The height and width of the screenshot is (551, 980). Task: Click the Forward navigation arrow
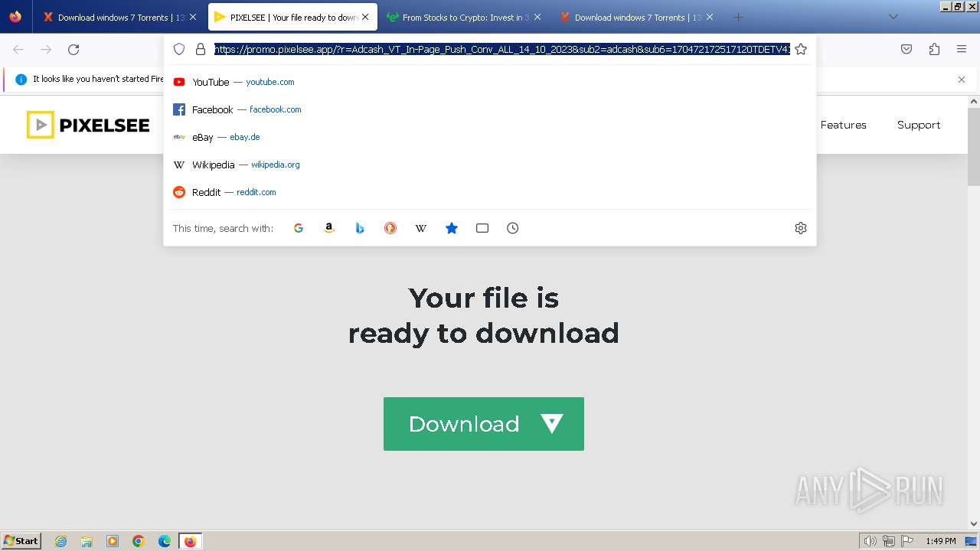(x=46, y=49)
